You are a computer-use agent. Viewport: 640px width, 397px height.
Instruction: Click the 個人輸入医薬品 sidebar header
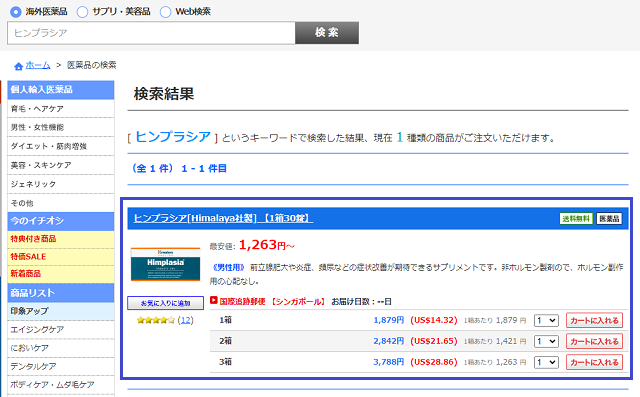[x=61, y=90]
